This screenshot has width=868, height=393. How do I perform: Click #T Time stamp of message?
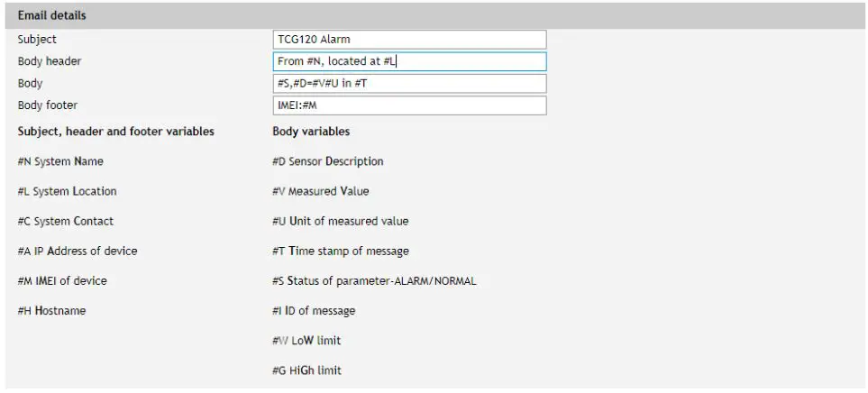340,251
